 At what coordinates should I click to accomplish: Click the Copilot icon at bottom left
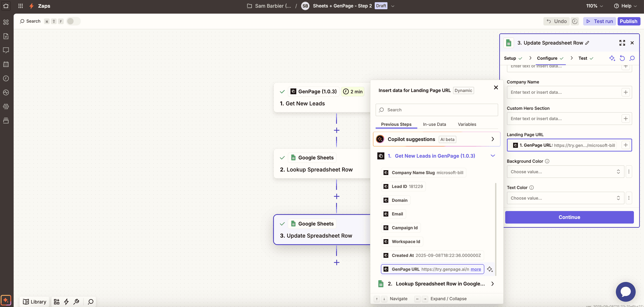coord(6,300)
